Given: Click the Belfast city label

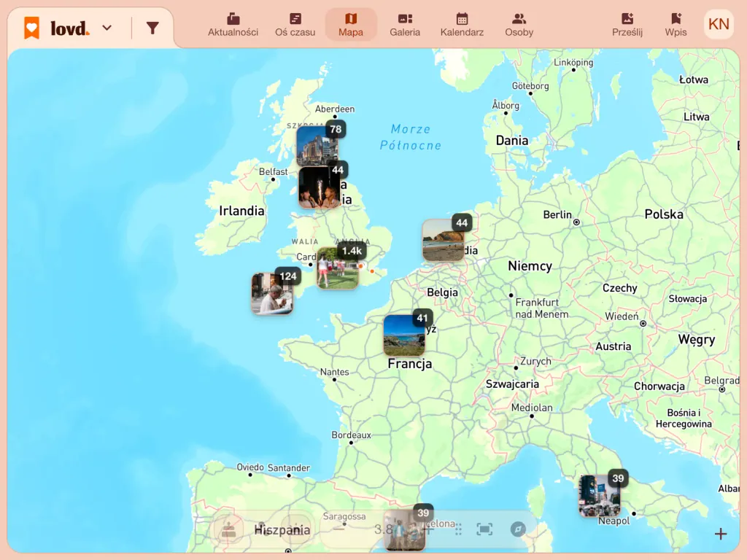Looking at the screenshot, I should click(x=273, y=171).
